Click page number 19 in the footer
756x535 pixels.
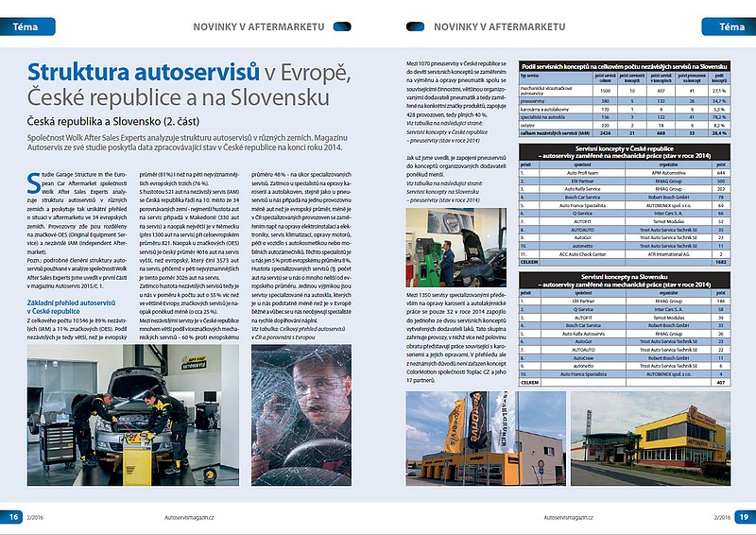point(745,517)
